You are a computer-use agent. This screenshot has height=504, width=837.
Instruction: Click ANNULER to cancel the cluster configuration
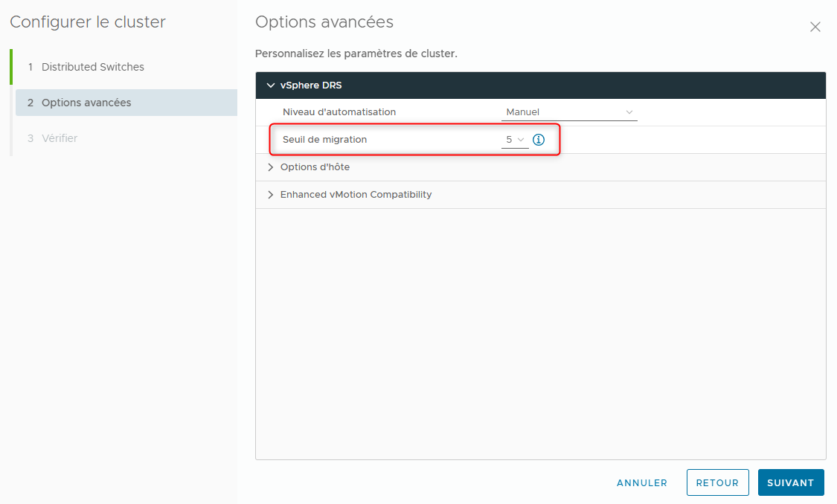click(641, 482)
